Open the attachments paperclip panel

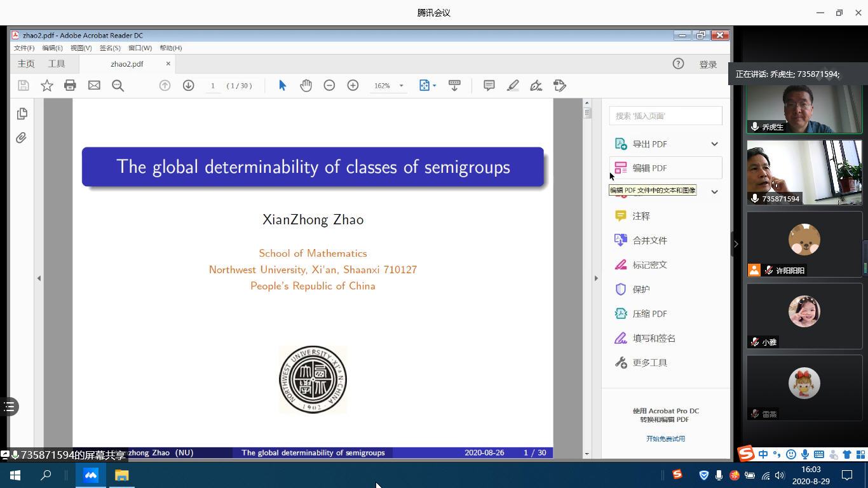coord(22,138)
